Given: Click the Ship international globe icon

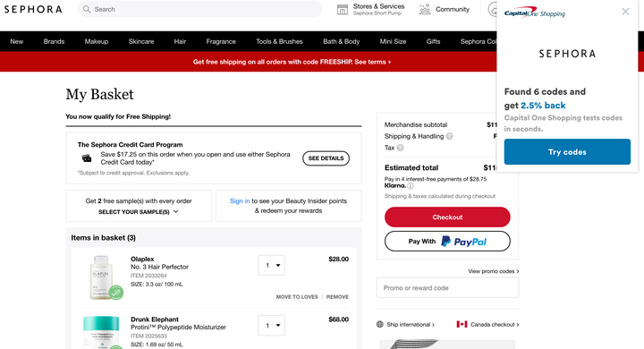Looking at the screenshot, I should click(380, 324).
